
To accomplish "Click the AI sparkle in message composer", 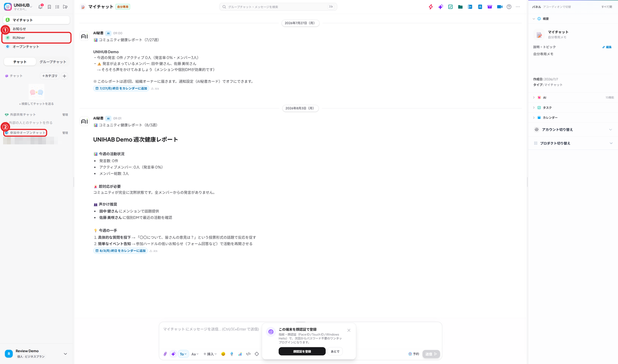I will [x=173, y=354].
